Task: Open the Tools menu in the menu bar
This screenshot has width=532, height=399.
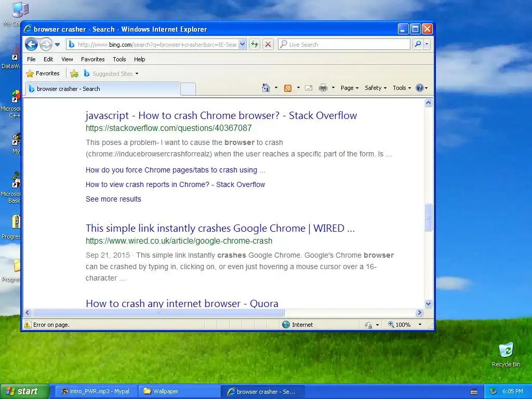Action: click(119, 59)
